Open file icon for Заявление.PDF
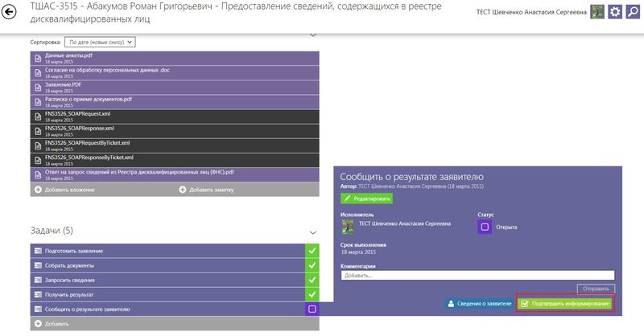The image size is (644, 336). pos(38,88)
